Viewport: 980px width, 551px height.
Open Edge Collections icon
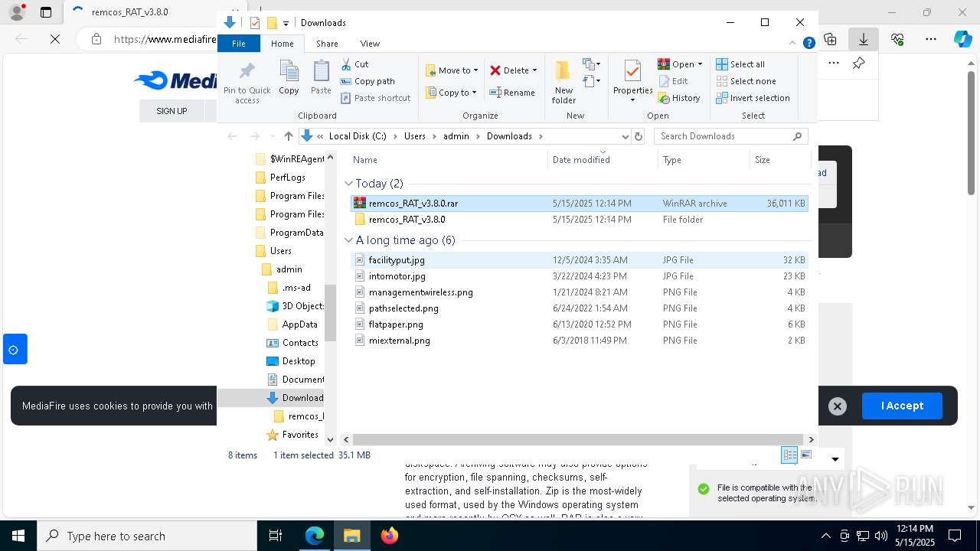830,39
